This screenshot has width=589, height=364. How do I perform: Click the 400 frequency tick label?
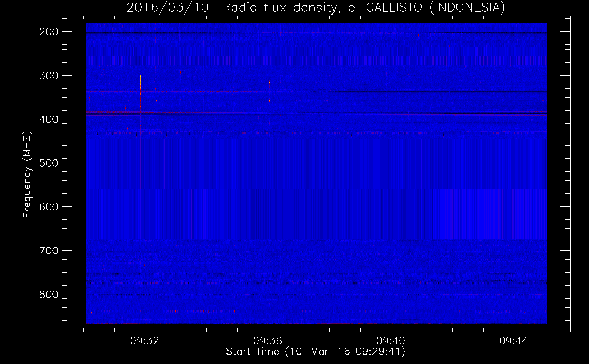(49, 119)
